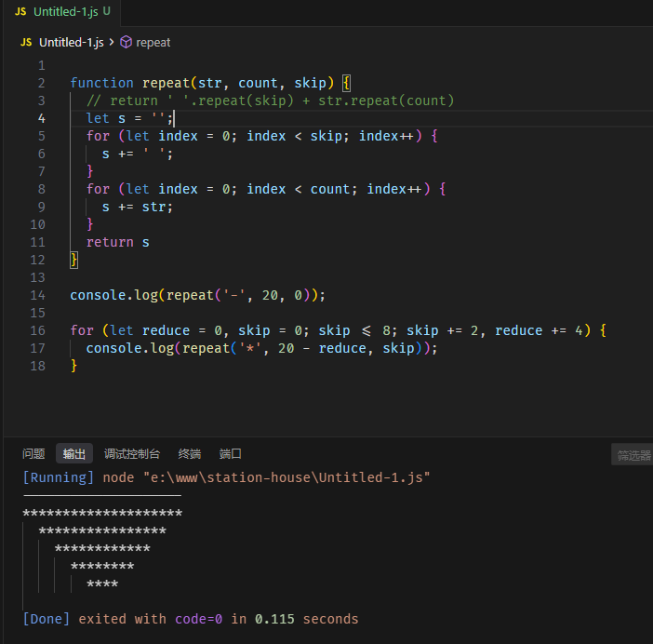
Task: Click the [Running] node command line in output
Action: point(226,477)
